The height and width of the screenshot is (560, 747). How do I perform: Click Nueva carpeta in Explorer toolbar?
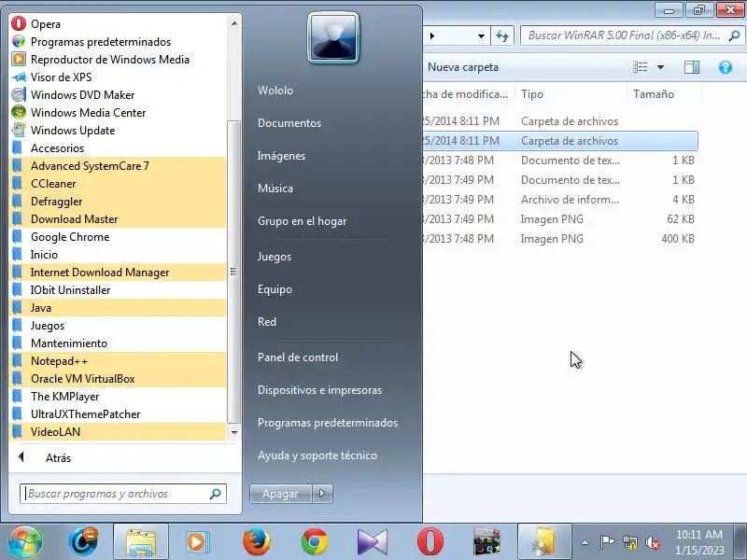(463, 67)
